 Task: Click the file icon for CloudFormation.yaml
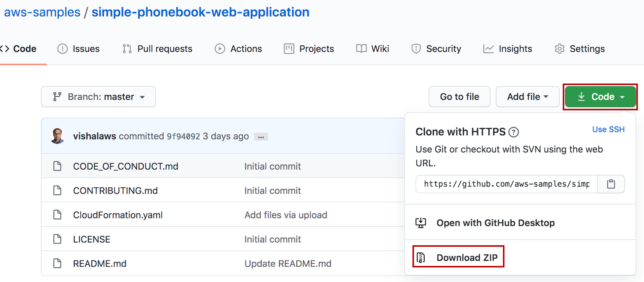[57, 215]
